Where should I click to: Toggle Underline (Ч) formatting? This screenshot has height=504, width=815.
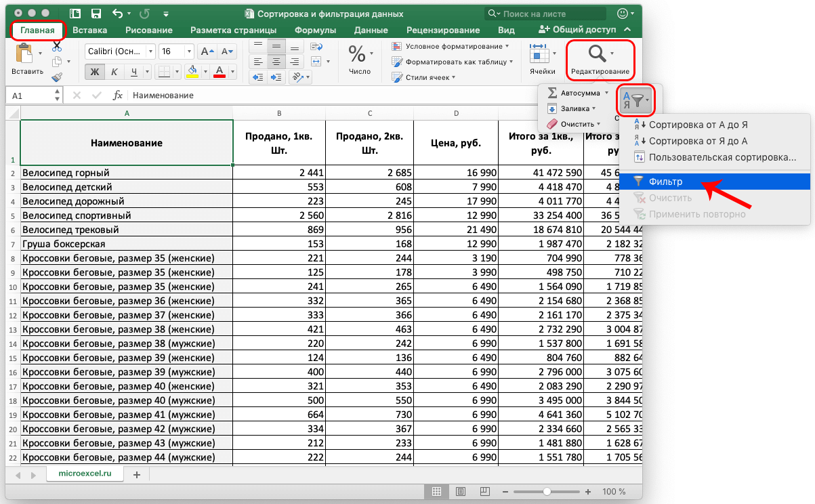[134, 72]
